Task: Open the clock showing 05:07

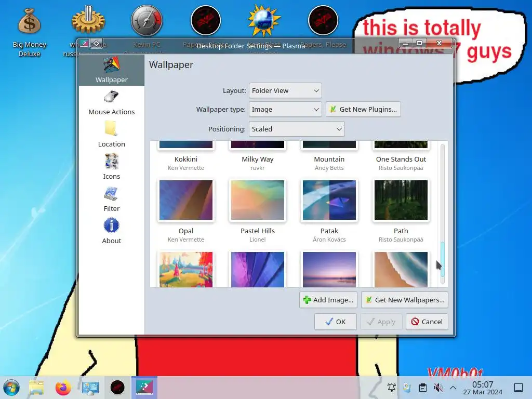Action: tap(483, 388)
